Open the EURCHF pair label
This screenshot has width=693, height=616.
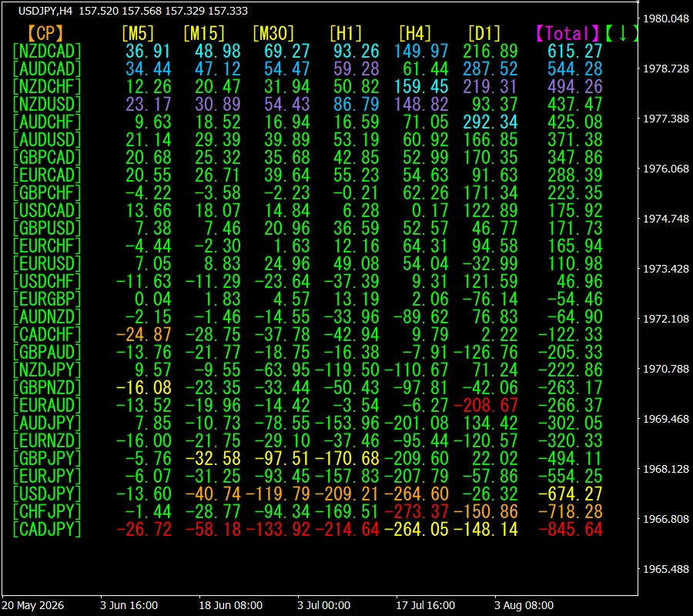pos(47,246)
